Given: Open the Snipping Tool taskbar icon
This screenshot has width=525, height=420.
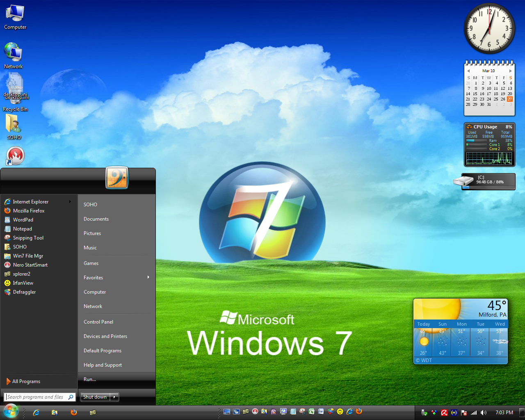Looking at the screenshot, I should click(302, 411).
